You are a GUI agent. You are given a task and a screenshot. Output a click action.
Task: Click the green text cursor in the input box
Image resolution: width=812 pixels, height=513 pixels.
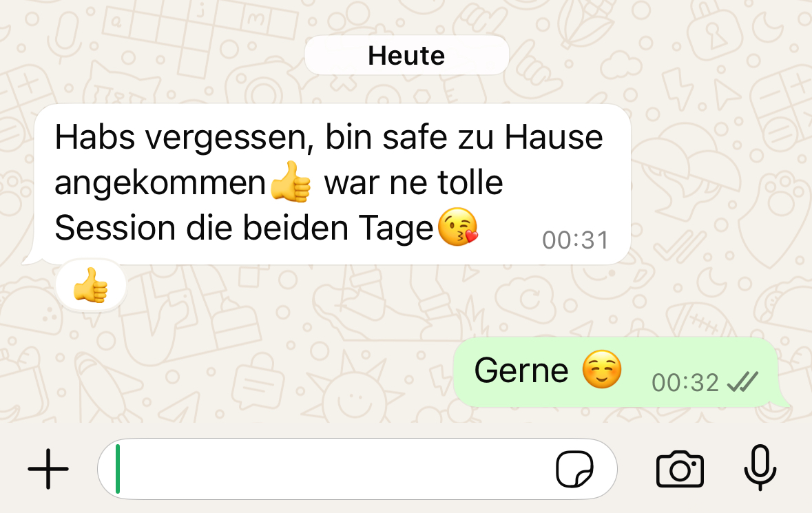point(118,469)
